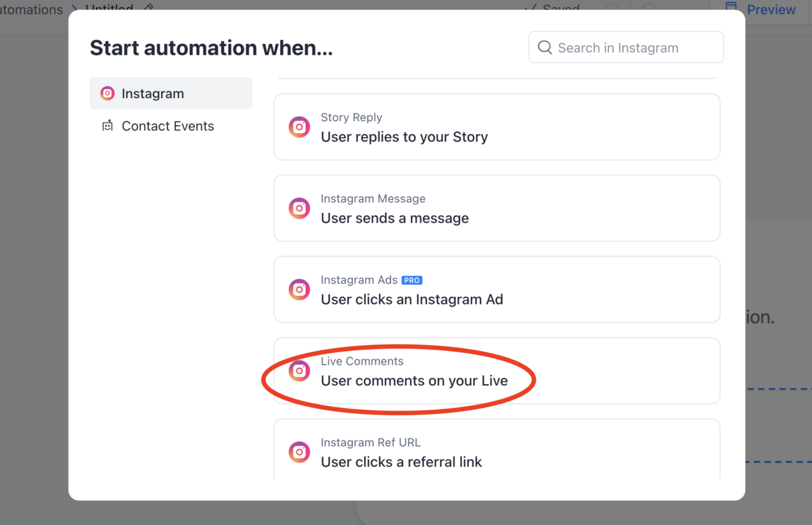
Task: Click the Instagram icon on Instagram Ref URL card
Action: pos(299,452)
